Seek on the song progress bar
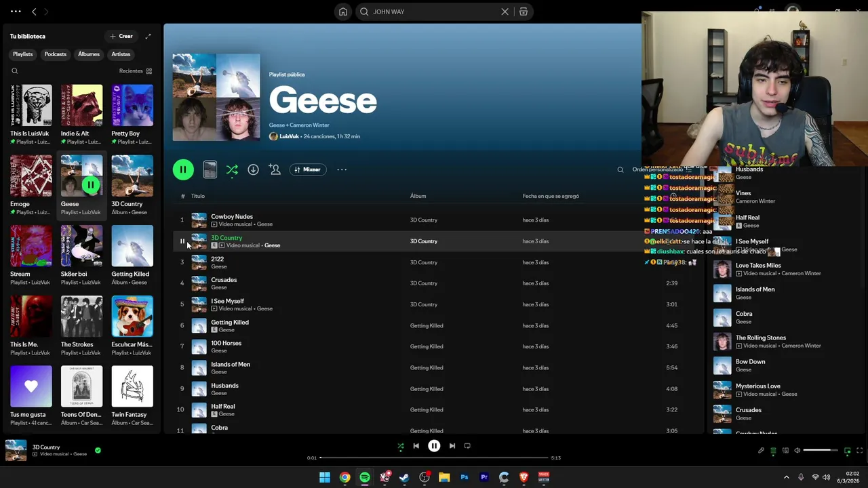Screen dimensions: 868x488 433,457
